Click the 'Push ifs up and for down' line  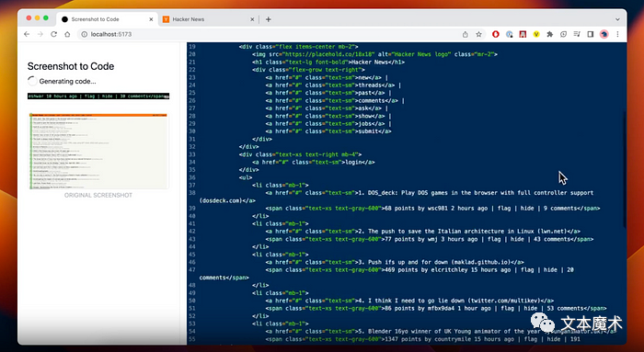coord(395,262)
